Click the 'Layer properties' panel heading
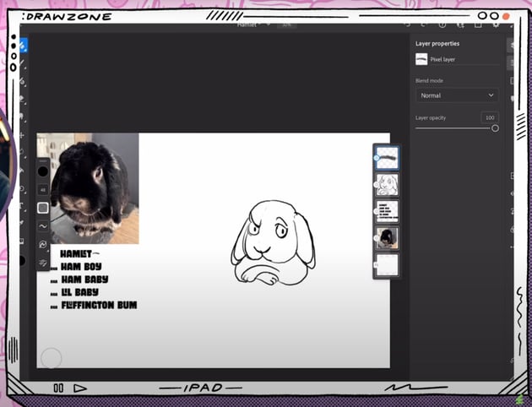 pos(437,44)
